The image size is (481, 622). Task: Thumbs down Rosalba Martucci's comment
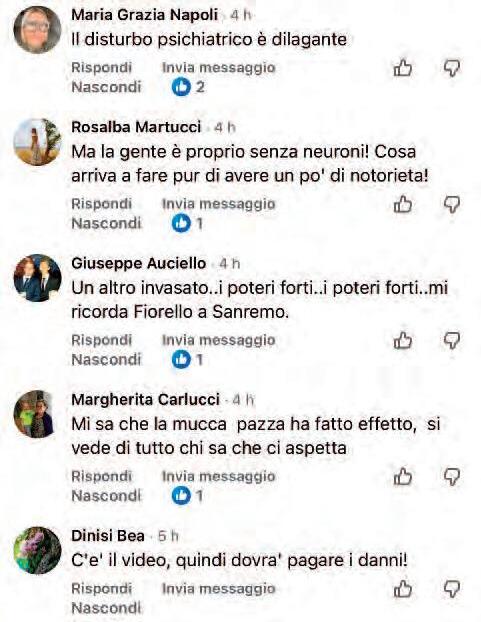pos(451,205)
